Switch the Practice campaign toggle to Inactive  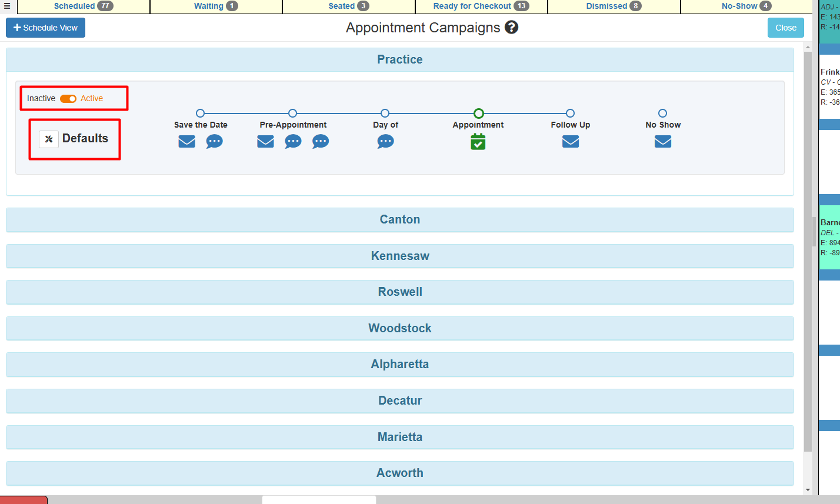68,98
